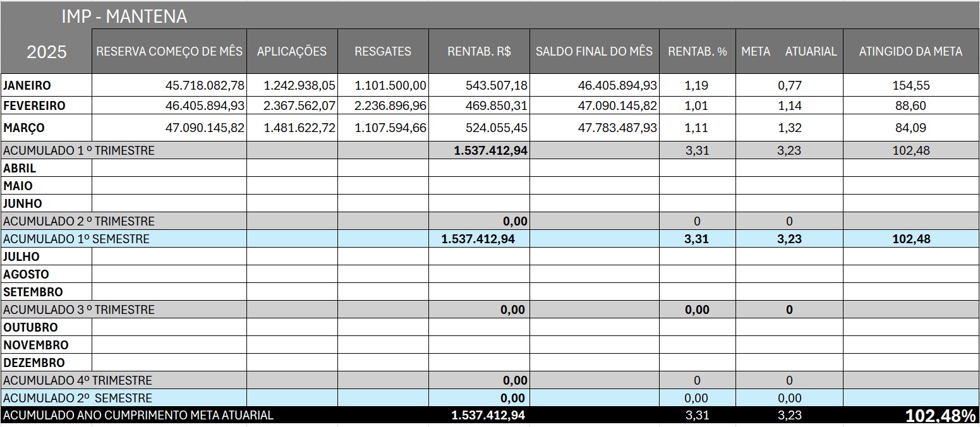The width and height of the screenshot is (980, 427).
Task: Click January's reserve value 45.718.082,78
Action: pos(205,85)
